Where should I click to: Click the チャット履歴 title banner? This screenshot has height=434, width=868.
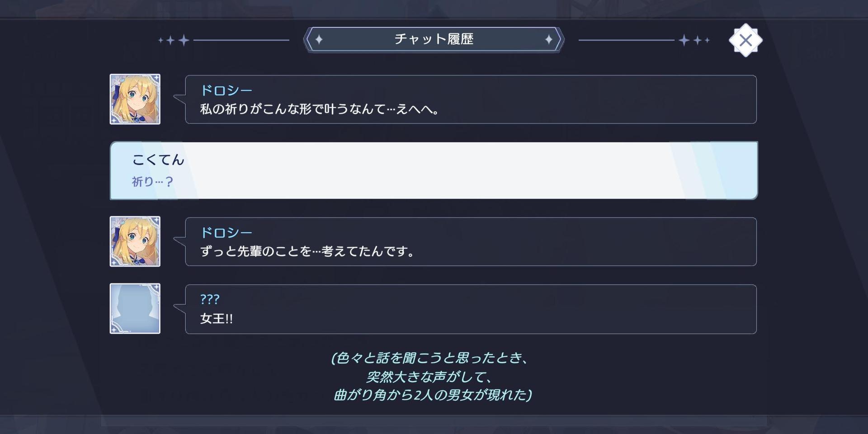click(434, 39)
